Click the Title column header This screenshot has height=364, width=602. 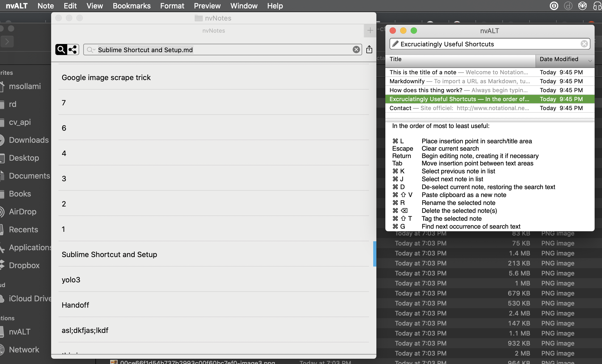(x=460, y=59)
